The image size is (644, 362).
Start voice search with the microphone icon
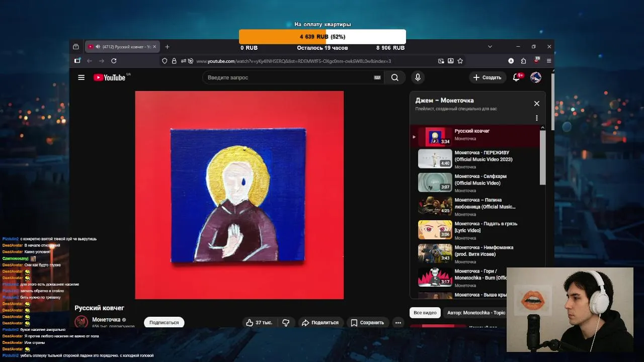point(417,77)
